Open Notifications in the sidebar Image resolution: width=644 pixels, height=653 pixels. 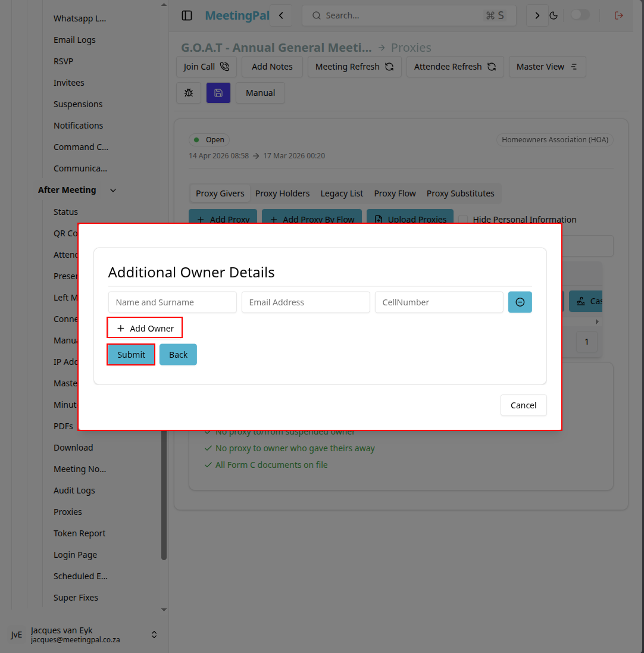pos(78,126)
